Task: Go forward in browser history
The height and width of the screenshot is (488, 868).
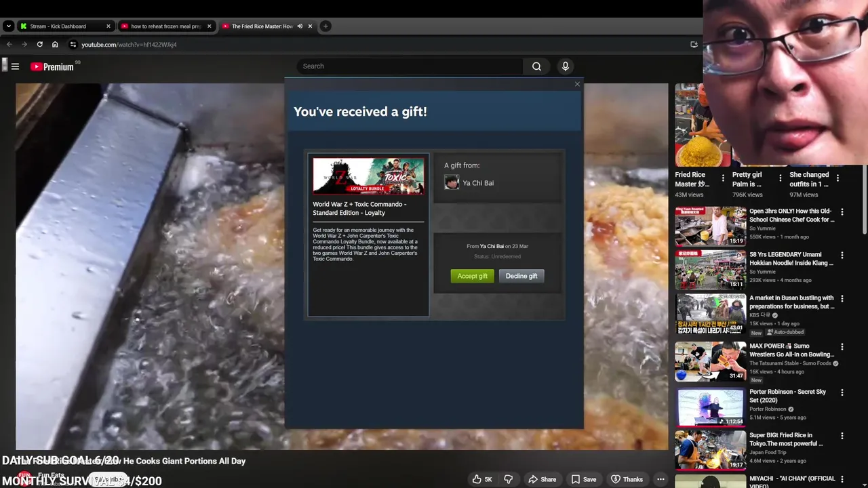Action: click(x=24, y=44)
